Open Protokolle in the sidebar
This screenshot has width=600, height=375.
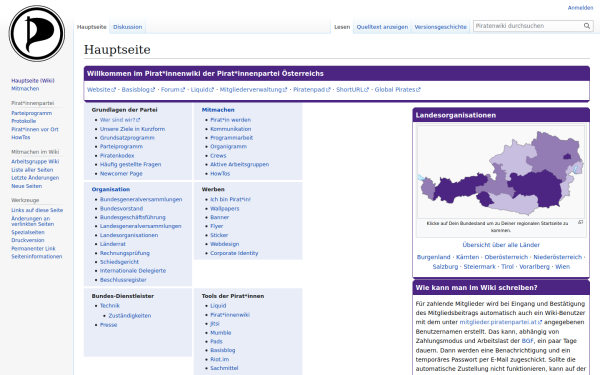23,121
